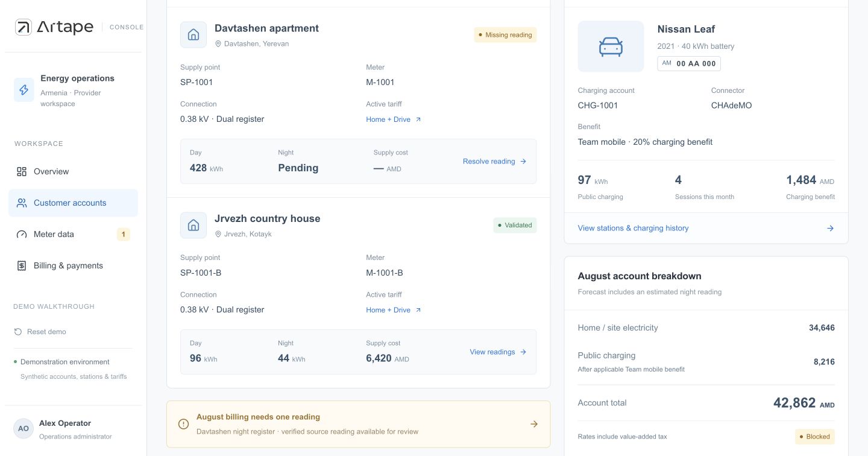Click the August account breakdown heading
868x456 pixels.
point(640,276)
